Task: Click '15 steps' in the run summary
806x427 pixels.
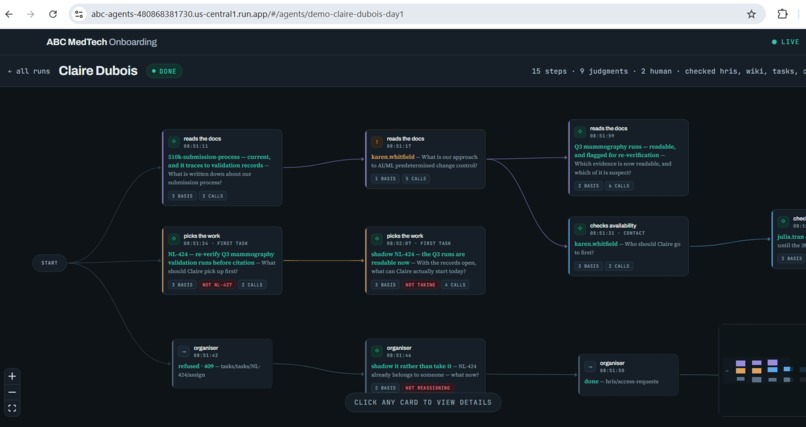Action: click(549, 71)
